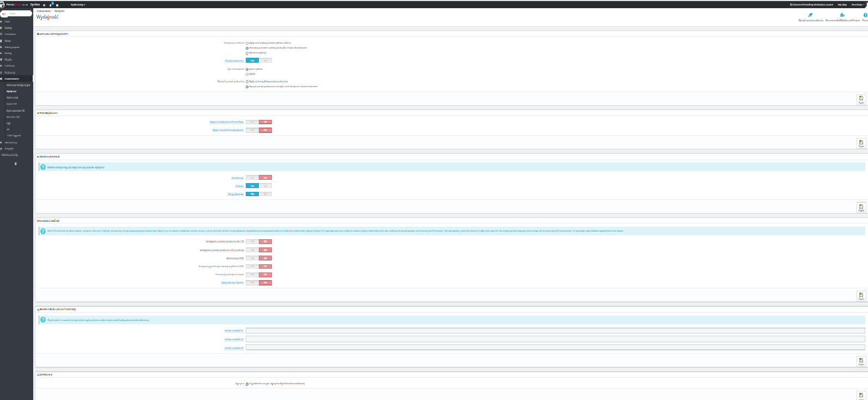Enable smart cache for JavaScript with TAK
This screenshot has width=868, height=400.
(x=252, y=250)
